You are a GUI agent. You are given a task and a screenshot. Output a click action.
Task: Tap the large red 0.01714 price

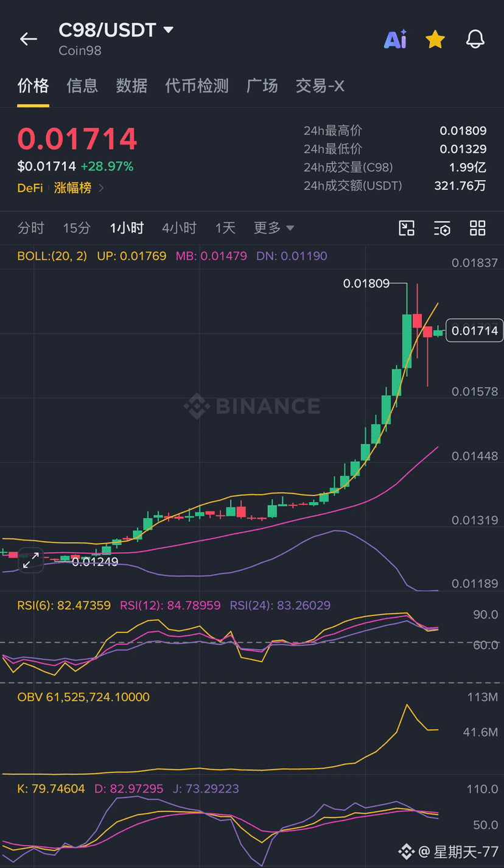(77, 139)
